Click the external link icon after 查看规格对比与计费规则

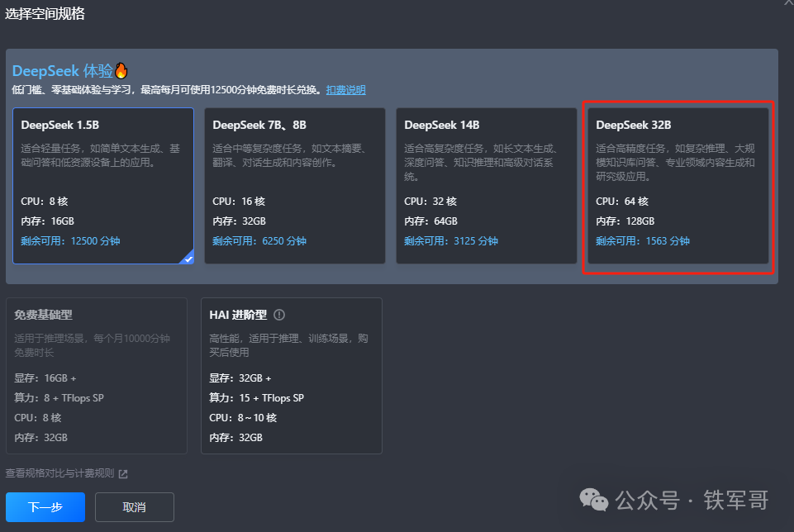(x=121, y=474)
